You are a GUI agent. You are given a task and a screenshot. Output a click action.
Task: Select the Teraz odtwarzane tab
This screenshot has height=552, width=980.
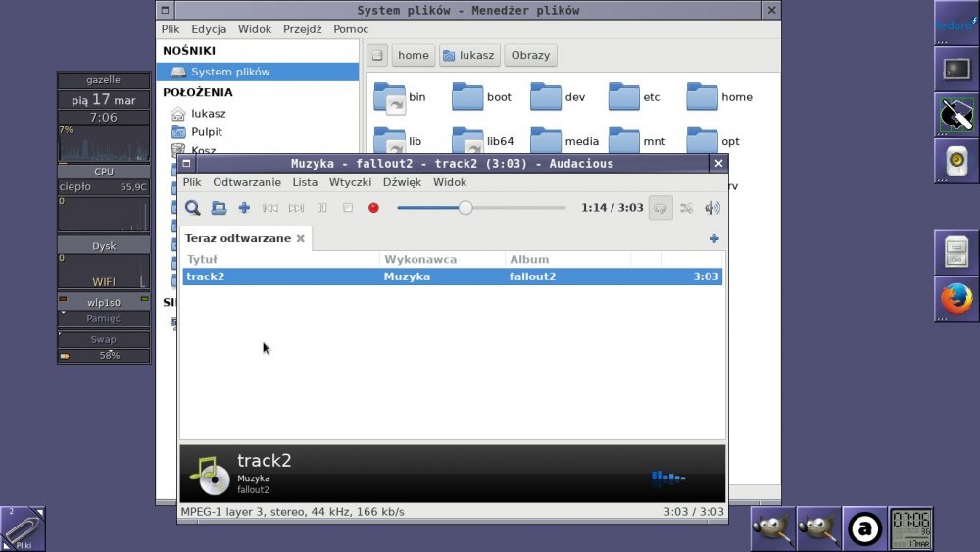[245, 239]
